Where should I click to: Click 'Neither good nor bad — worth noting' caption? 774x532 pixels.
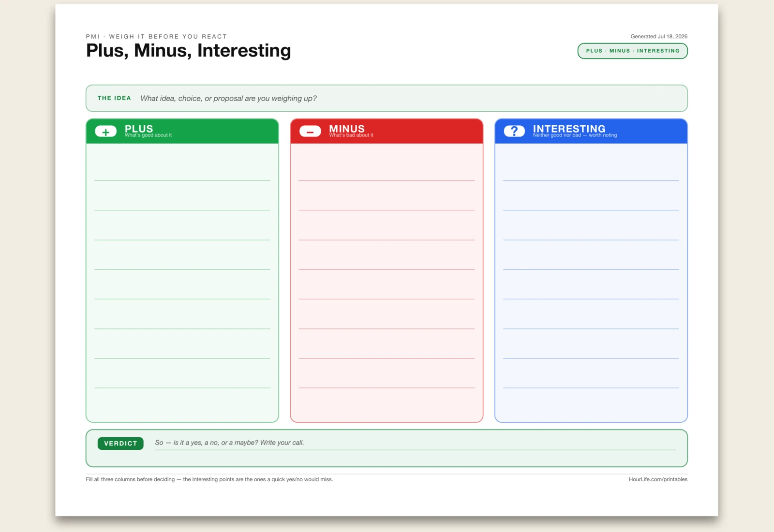pos(575,135)
